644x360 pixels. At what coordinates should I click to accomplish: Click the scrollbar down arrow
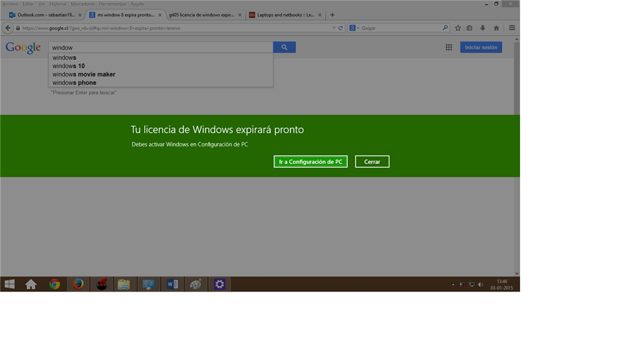(517, 273)
